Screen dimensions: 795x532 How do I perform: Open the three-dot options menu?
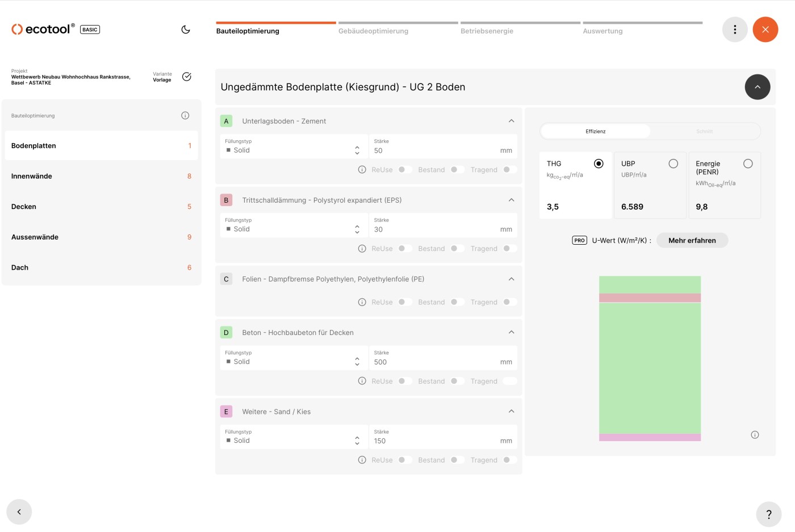click(x=735, y=30)
